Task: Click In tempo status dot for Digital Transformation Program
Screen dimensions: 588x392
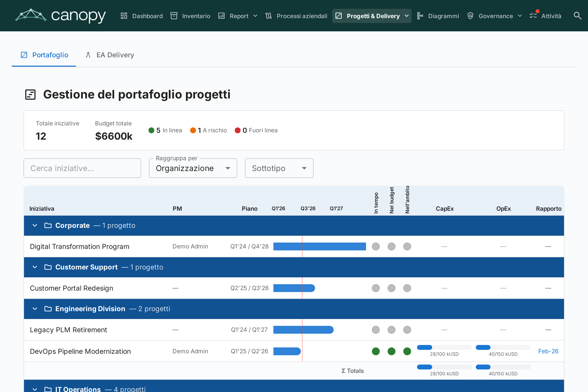Action: (376, 246)
